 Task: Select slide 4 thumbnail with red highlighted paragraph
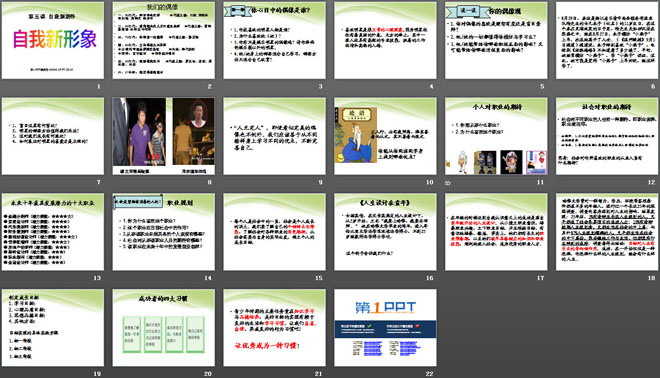pos(385,40)
